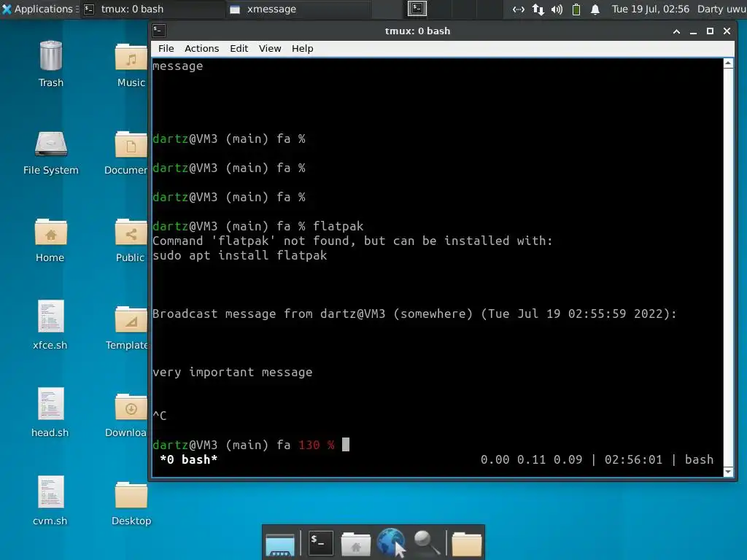This screenshot has width=747, height=560.
Task: Open the home file manager from dock
Action: 355,544
